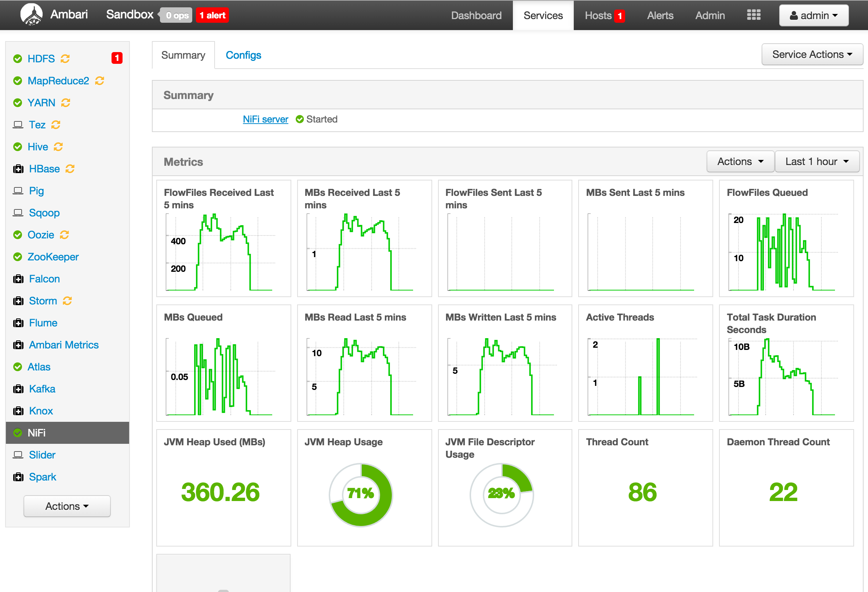Open the Service Actions dropdown
This screenshot has width=868, height=592.
[812, 55]
